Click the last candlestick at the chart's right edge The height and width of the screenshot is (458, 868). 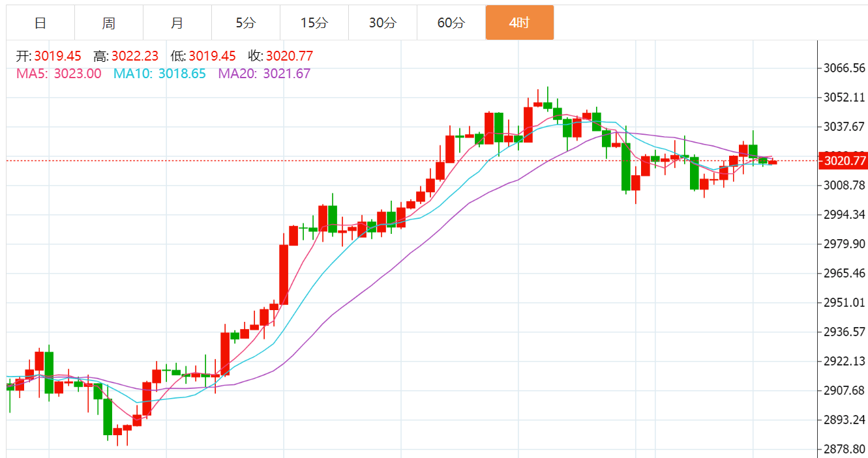click(x=772, y=162)
